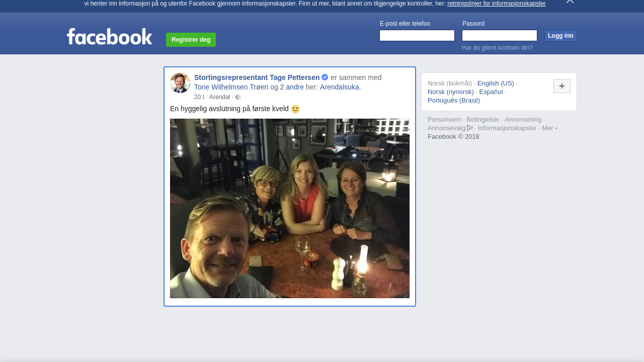Switch language to English (US)
Viewport: 644px width, 362px height.
click(x=496, y=83)
